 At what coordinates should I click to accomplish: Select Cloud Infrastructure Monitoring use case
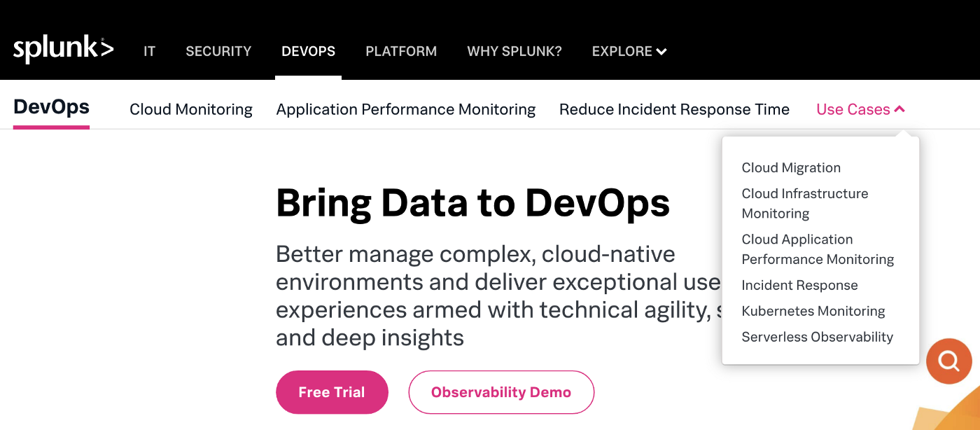click(805, 203)
